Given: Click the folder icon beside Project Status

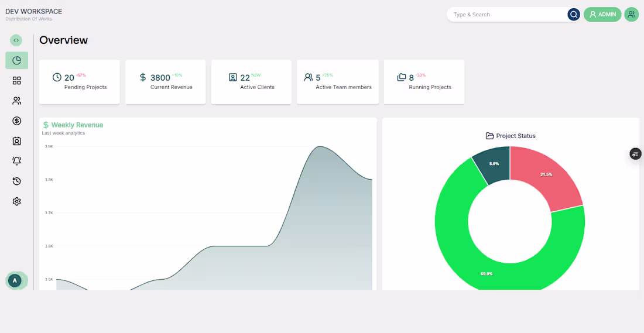Looking at the screenshot, I should [489, 136].
